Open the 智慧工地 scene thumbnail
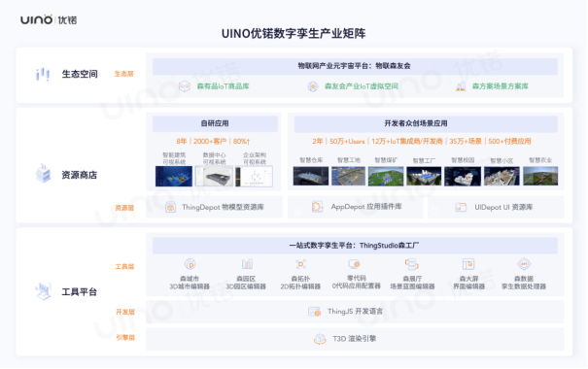This screenshot has height=369, width=588. [x=348, y=176]
